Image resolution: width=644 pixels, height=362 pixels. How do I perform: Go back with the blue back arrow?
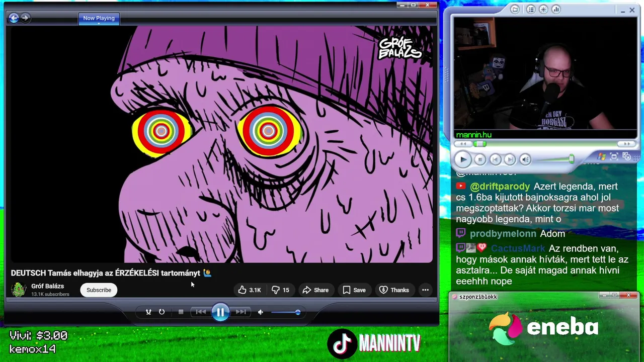click(14, 18)
